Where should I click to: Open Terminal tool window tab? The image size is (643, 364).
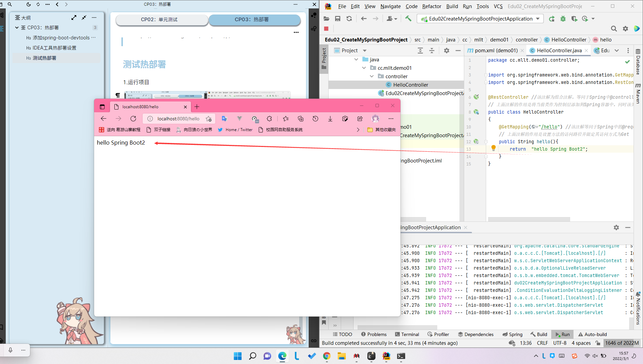click(x=407, y=334)
